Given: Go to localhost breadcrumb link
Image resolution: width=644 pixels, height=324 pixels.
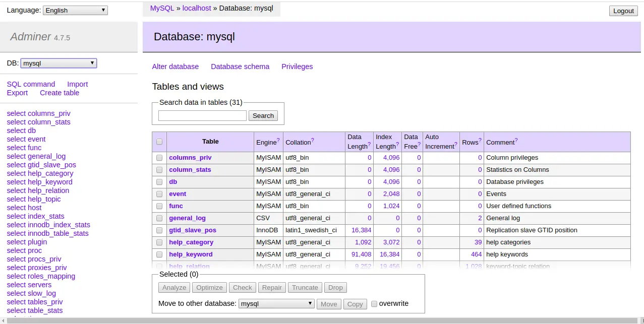Looking at the screenshot, I should click(197, 8).
